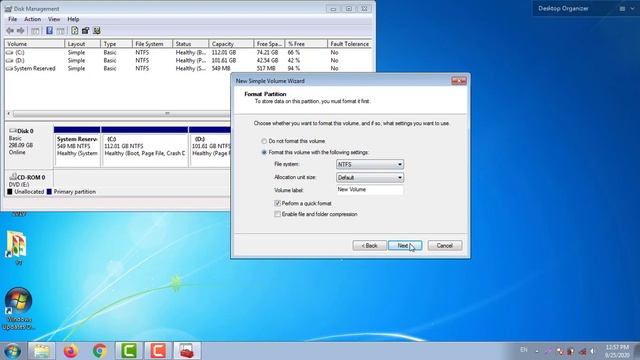Select the (C:) partition block on Disk 0
This screenshot has width=640, height=360.
(x=145, y=147)
